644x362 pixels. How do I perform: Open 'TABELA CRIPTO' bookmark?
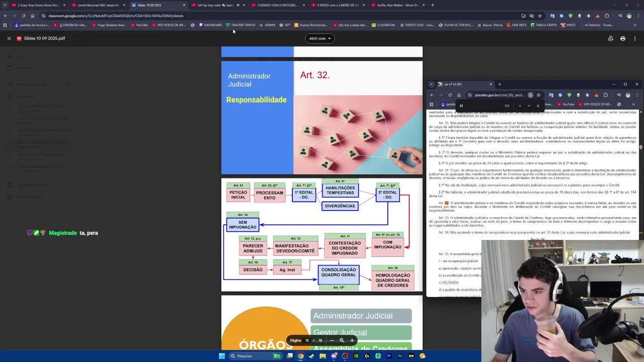pos(543,25)
